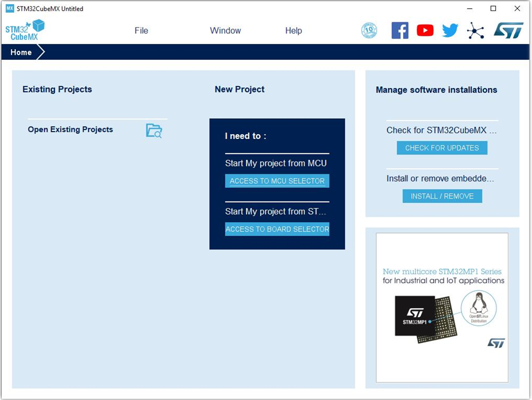
Task: Click the open-folder browse icon for existing projects
Action: pos(154,131)
